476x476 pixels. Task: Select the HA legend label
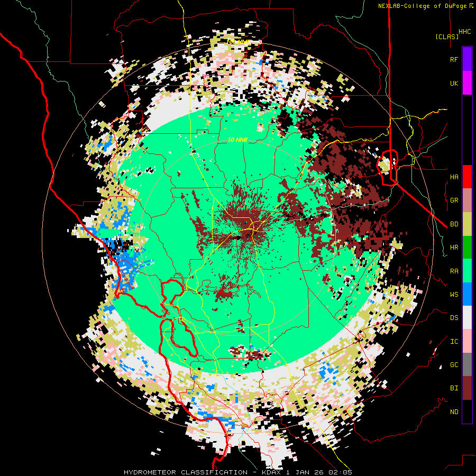(454, 177)
